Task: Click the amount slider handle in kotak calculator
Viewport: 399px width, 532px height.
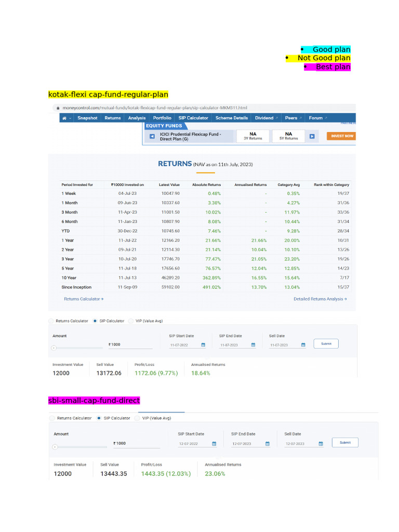Action: [x=54, y=348]
